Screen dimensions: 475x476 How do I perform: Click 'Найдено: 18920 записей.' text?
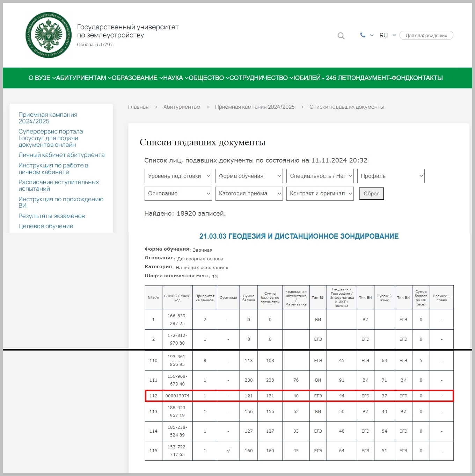pyautogui.click(x=185, y=214)
